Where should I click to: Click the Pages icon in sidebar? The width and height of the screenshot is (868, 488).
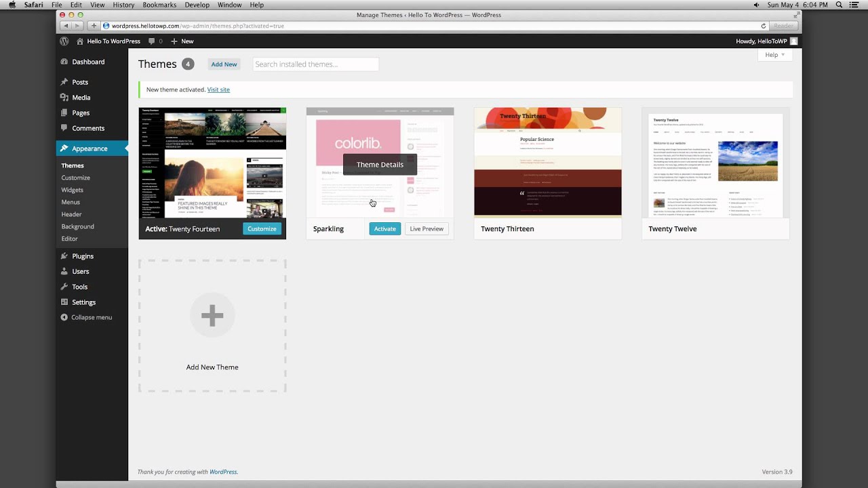64,113
